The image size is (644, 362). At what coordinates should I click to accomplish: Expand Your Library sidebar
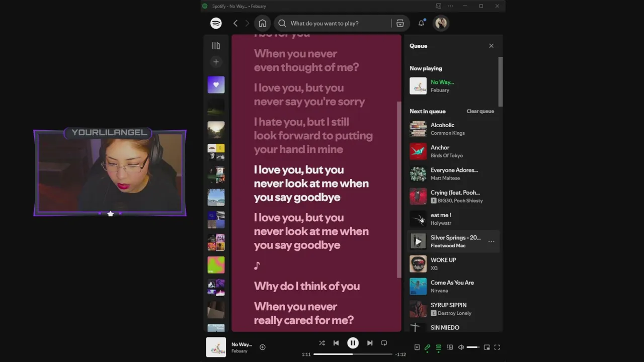coord(216,46)
